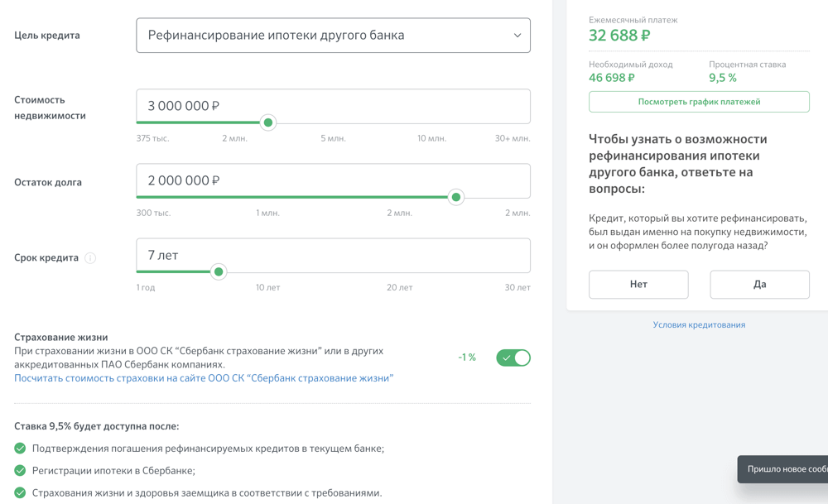Click the Срок кредита label
Image resolution: width=828 pixels, height=504 pixels.
pos(46,257)
